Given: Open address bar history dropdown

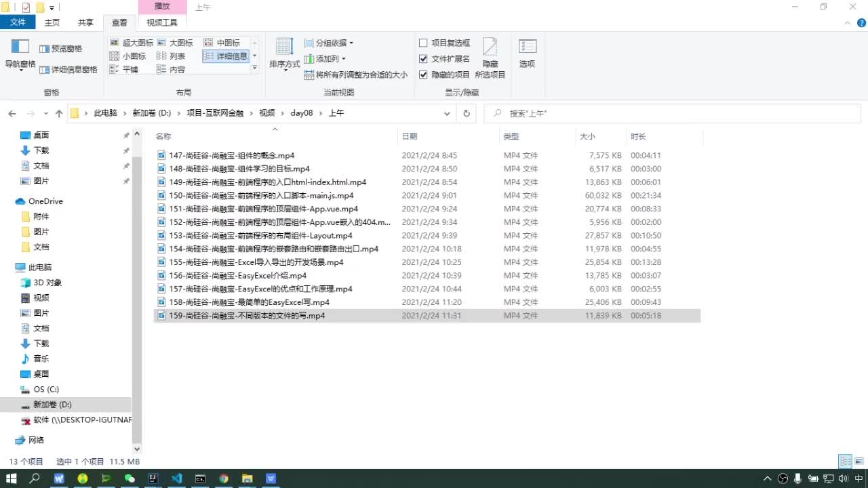Looking at the screenshot, I should pyautogui.click(x=447, y=113).
